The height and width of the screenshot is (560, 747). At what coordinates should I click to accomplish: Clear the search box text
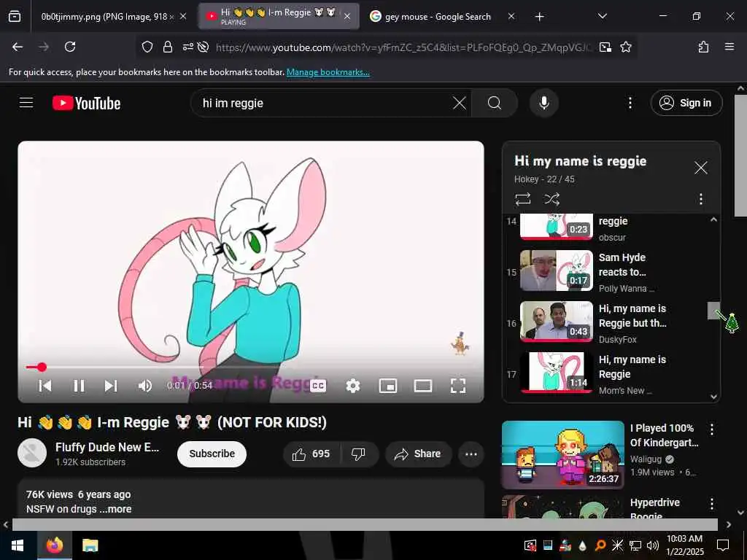tap(460, 103)
